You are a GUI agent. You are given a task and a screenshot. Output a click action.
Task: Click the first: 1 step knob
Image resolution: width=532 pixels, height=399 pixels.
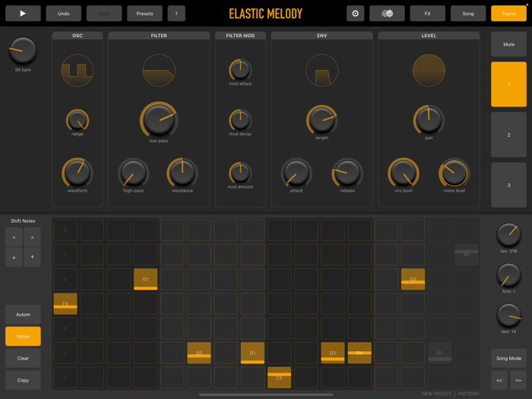click(508, 275)
